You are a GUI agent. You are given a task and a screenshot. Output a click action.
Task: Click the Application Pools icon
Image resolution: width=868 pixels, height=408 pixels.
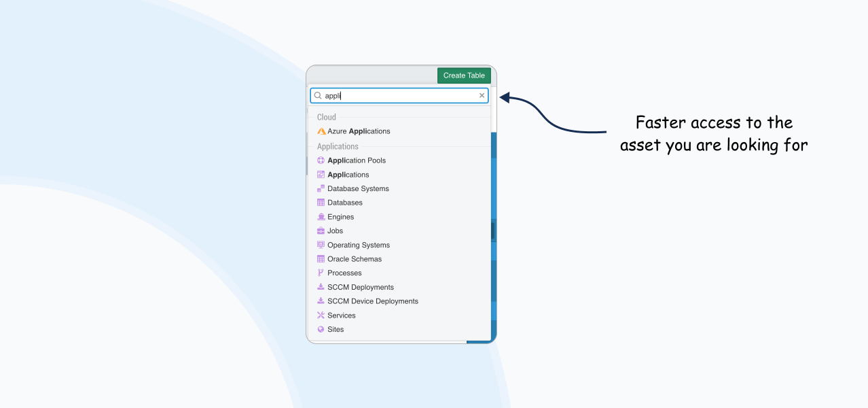pyautogui.click(x=321, y=160)
